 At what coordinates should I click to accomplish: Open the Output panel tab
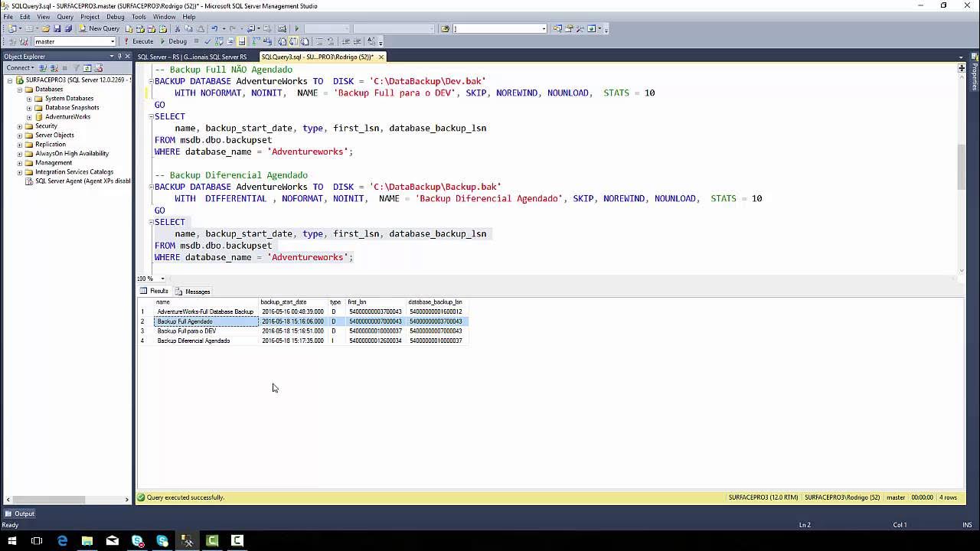pos(20,514)
